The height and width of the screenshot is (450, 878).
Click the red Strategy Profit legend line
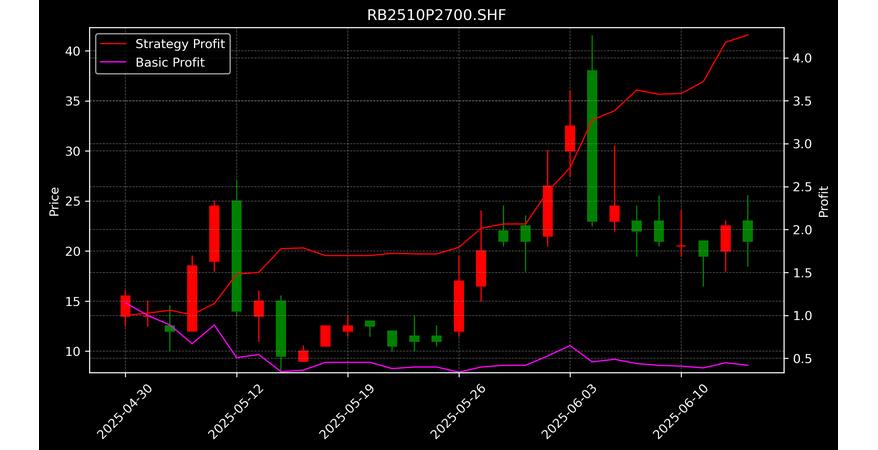pos(114,44)
